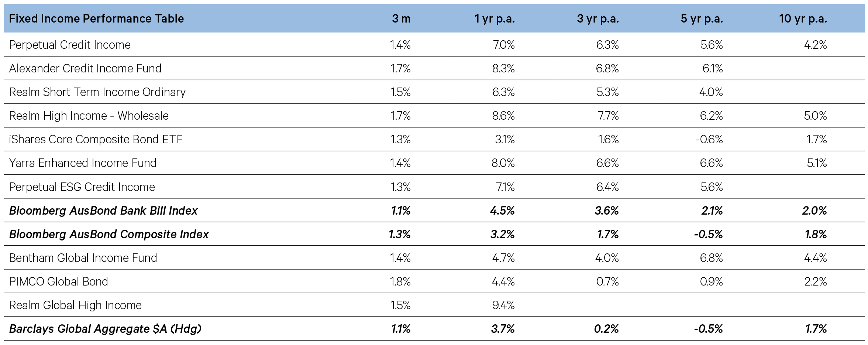
Task: Select the 3 m column header
Action: pos(401,18)
